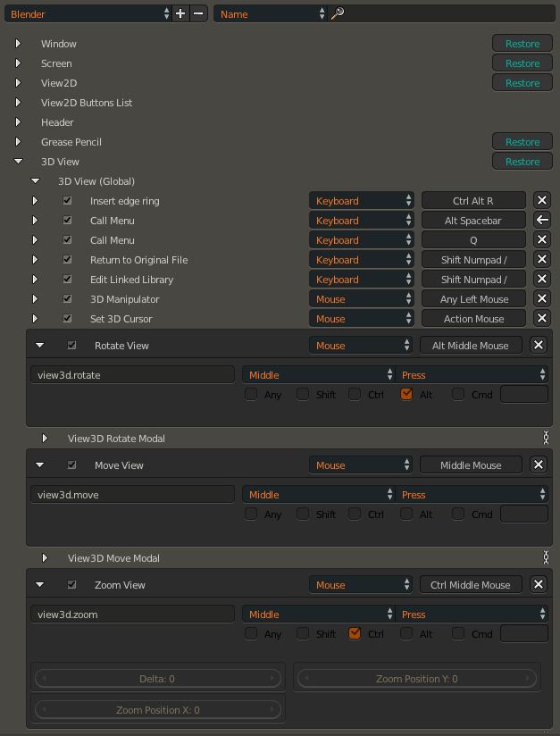
Task: Delete the Set 3D Cursor keymap item
Action: coord(541,318)
